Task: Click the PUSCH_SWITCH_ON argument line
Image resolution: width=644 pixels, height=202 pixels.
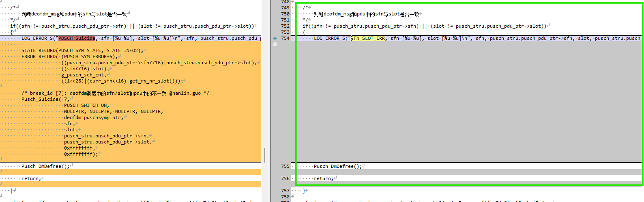Action: tap(86, 105)
